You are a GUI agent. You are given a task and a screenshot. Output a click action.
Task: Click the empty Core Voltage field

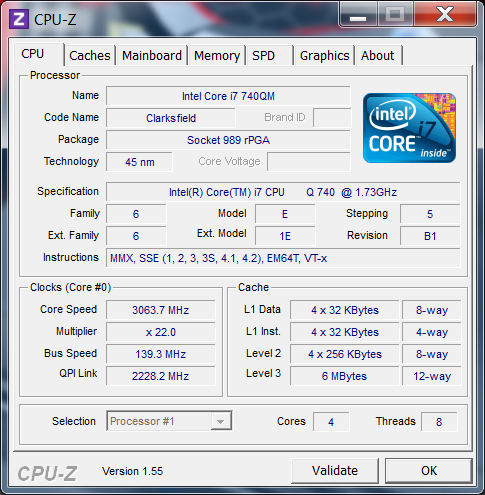(309, 162)
